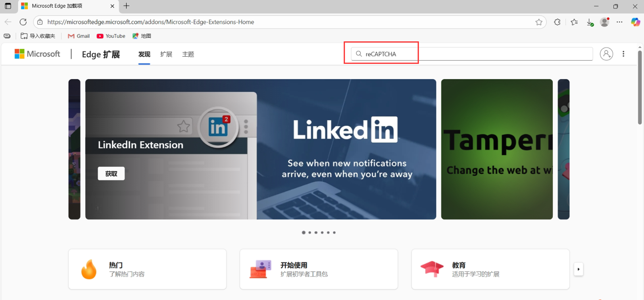Switch to the 扩展 tab
644x300 pixels.
pos(166,54)
